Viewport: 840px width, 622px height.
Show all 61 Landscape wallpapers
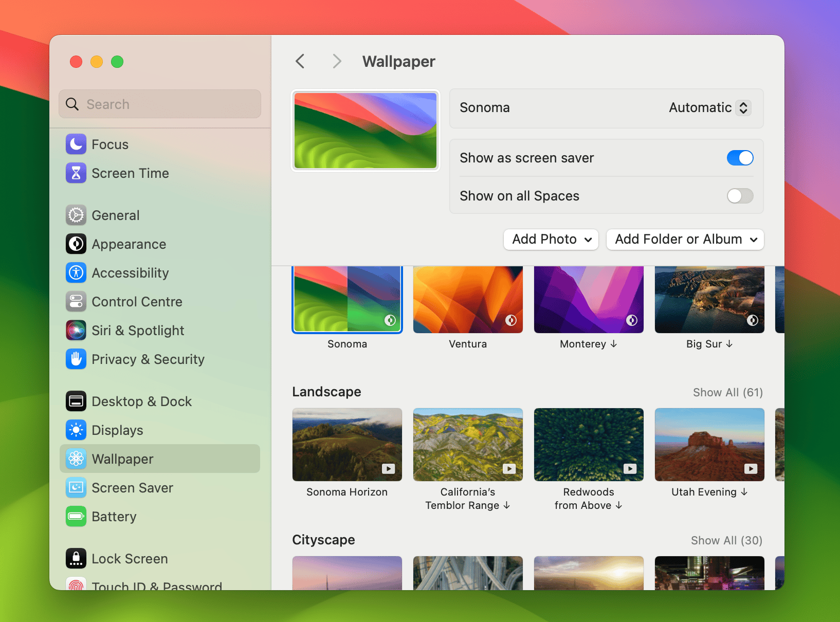(x=728, y=392)
